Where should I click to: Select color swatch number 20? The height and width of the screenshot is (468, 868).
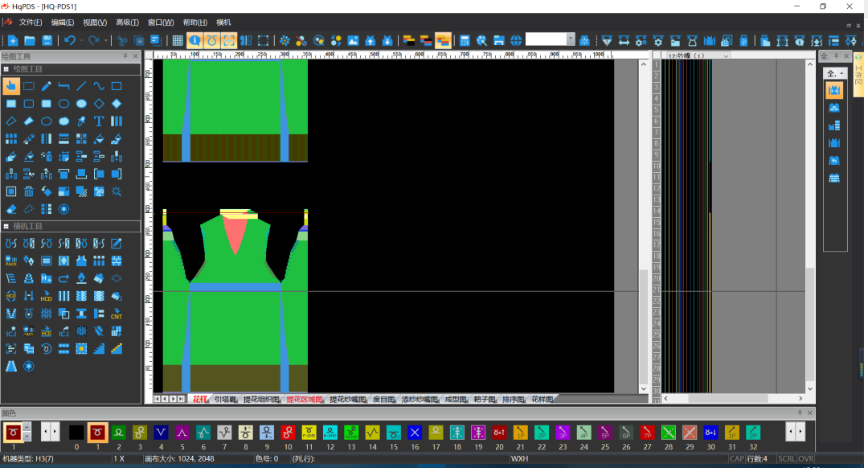click(499, 432)
